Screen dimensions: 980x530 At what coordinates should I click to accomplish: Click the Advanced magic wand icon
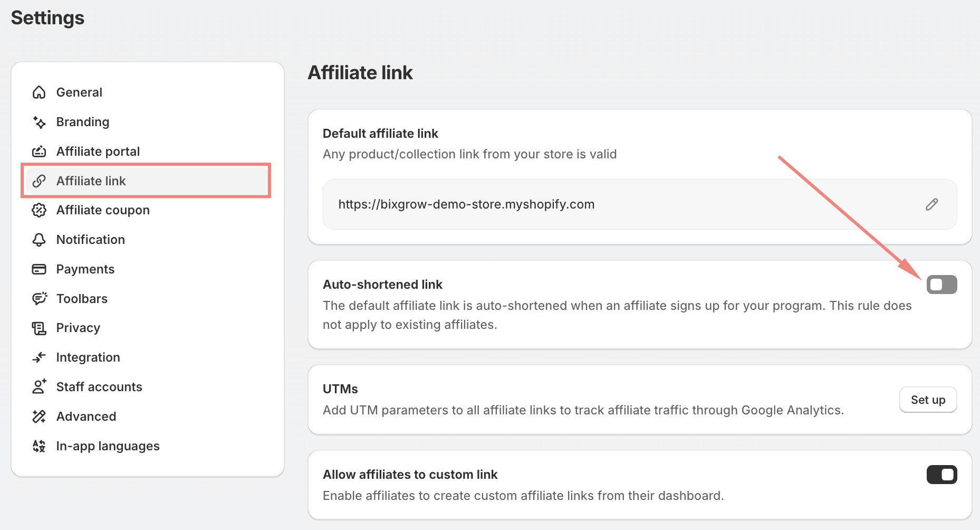[x=39, y=417]
